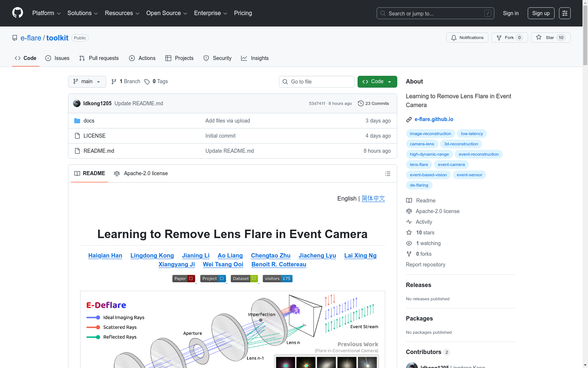The width and height of the screenshot is (588, 368).
Task: Click the Dataset badge
Action: tap(244, 279)
